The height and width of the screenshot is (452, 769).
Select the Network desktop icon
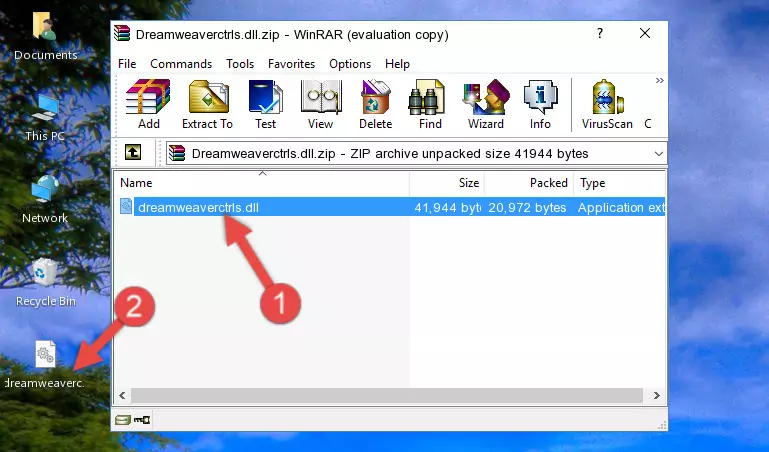point(45,199)
